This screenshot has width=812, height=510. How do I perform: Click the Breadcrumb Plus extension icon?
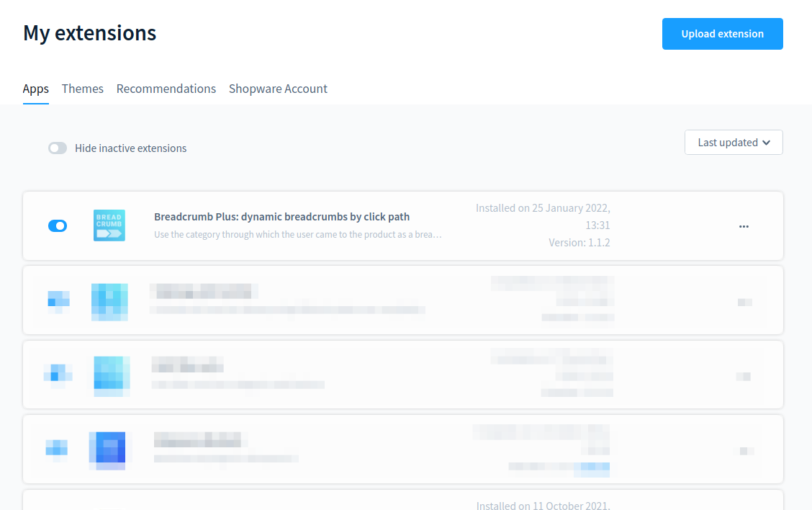pos(109,225)
